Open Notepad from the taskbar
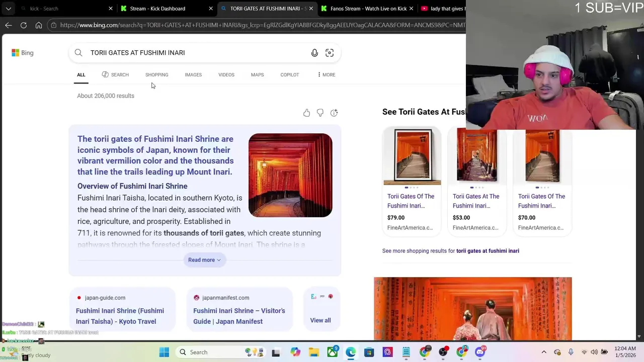This screenshot has height=362, width=644. tap(406, 352)
